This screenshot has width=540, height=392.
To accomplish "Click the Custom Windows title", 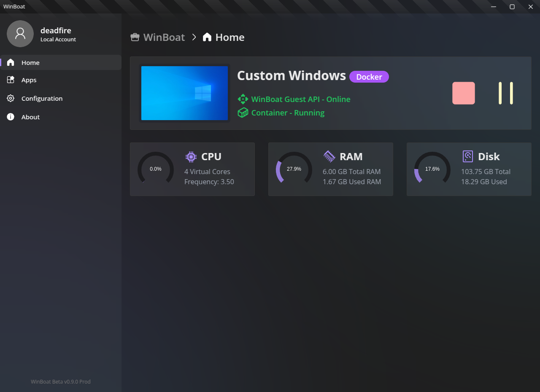I will tap(292, 75).
